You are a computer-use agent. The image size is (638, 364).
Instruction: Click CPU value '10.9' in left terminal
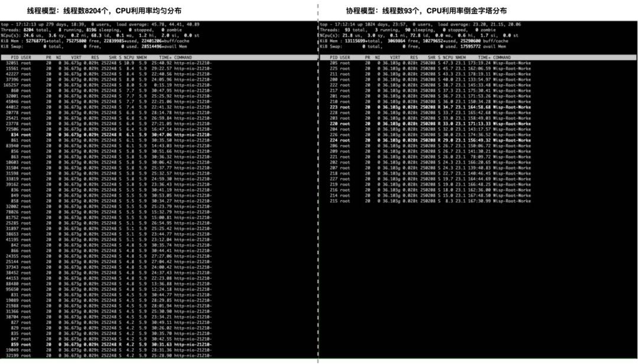(x=129, y=63)
